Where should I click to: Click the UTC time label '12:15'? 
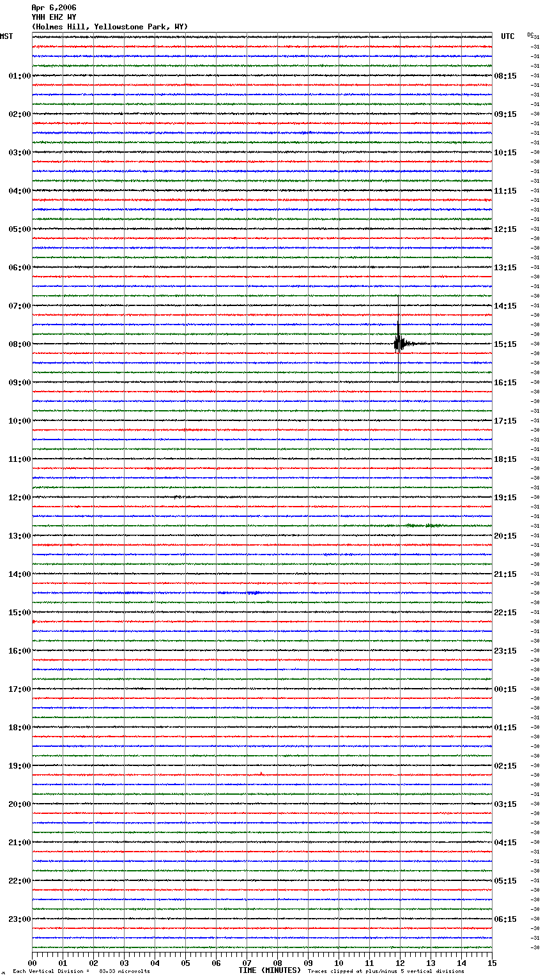click(505, 229)
